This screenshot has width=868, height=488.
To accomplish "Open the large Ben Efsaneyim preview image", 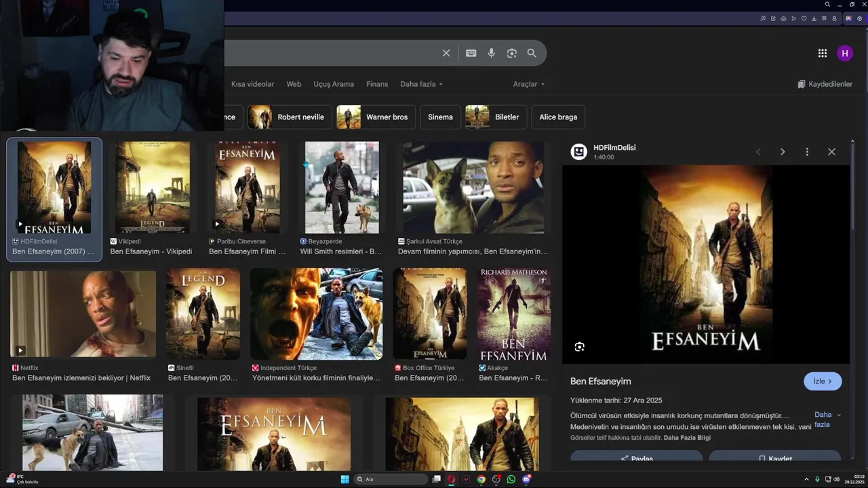I will [705, 264].
